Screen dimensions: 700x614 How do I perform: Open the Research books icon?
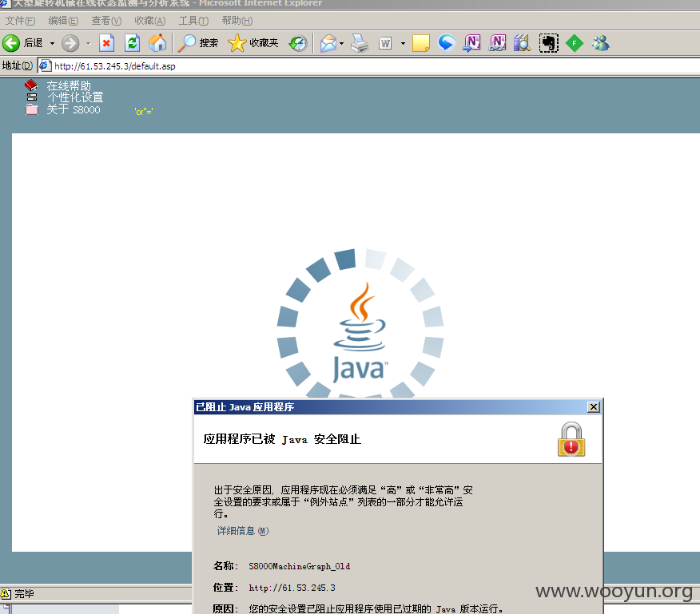click(522, 43)
